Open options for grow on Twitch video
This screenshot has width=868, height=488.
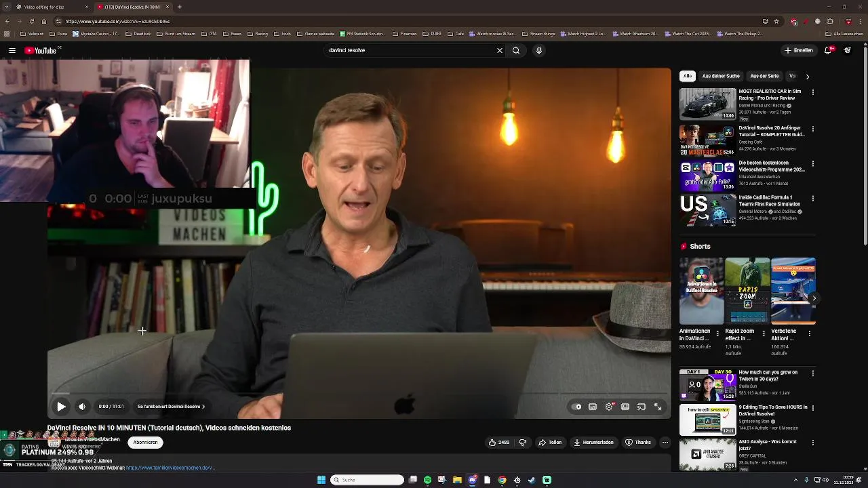(x=813, y=373)
